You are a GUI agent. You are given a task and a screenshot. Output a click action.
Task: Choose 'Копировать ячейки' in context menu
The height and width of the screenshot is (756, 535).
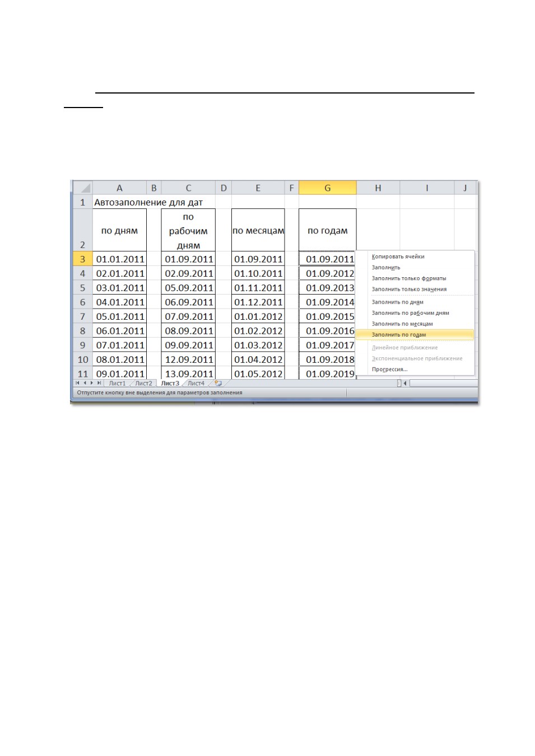point(415,256)
